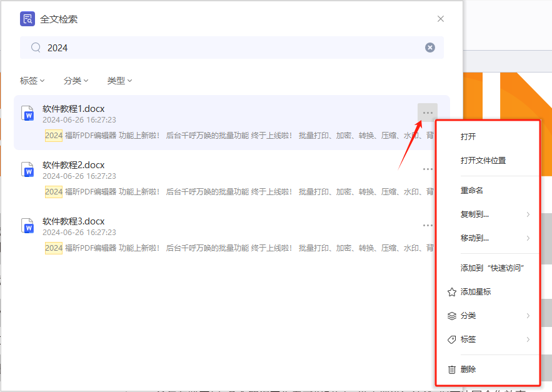The image size is (552, 392).
Task: Choose 添加到"快速访问" menu entry
Action: (488, 268)
